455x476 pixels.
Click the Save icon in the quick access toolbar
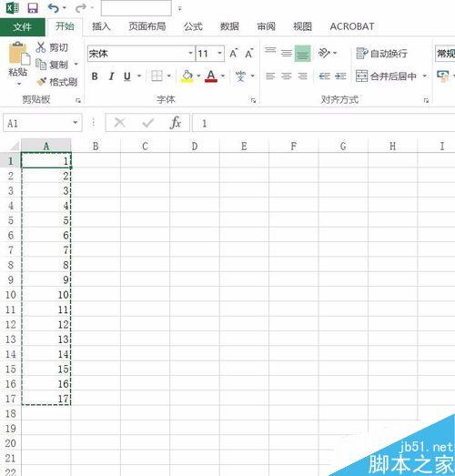(x=33, y=8)
